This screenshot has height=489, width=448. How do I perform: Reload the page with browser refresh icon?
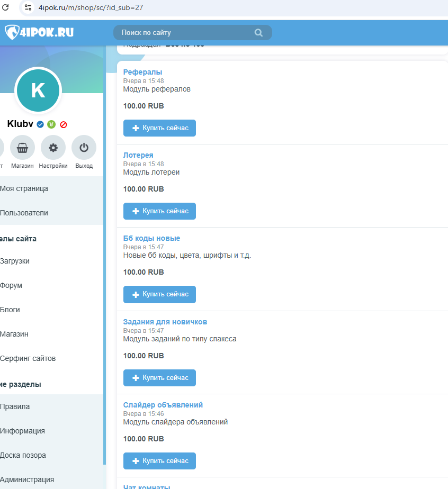[x=6, y=7]
